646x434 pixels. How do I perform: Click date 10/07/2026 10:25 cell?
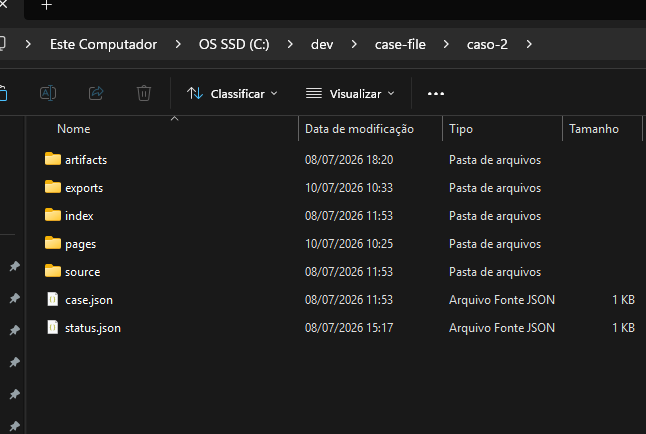349,244
